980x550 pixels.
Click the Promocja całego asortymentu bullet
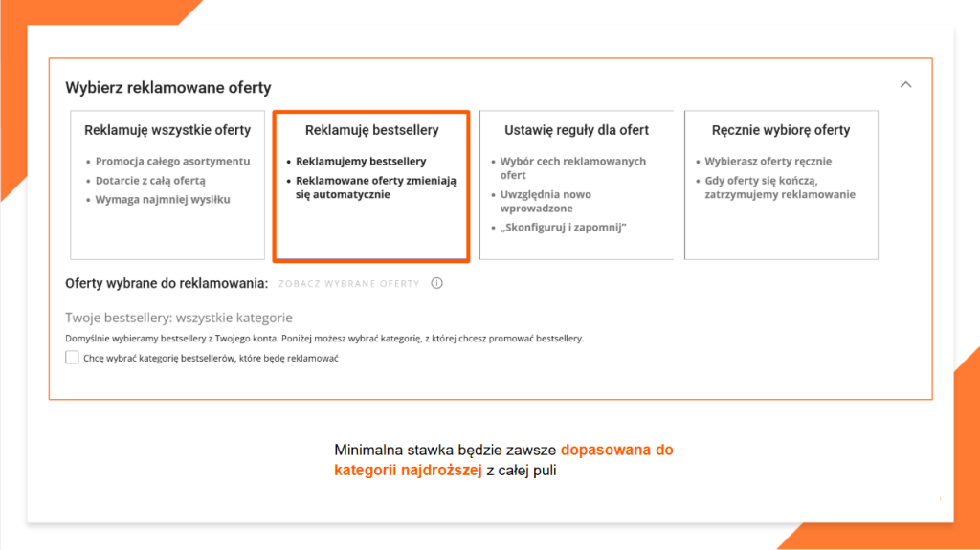tap(172, 162)
